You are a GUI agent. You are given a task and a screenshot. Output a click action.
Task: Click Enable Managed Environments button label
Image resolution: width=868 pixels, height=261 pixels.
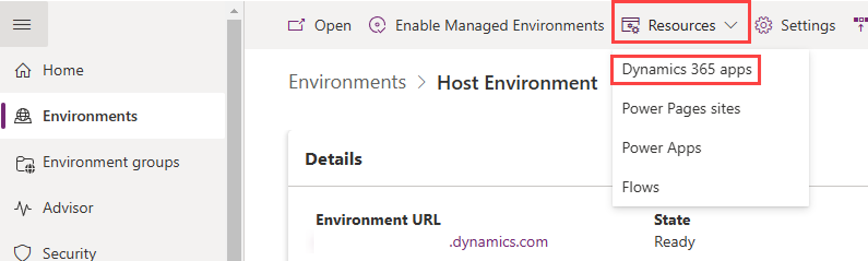point(499,25)
